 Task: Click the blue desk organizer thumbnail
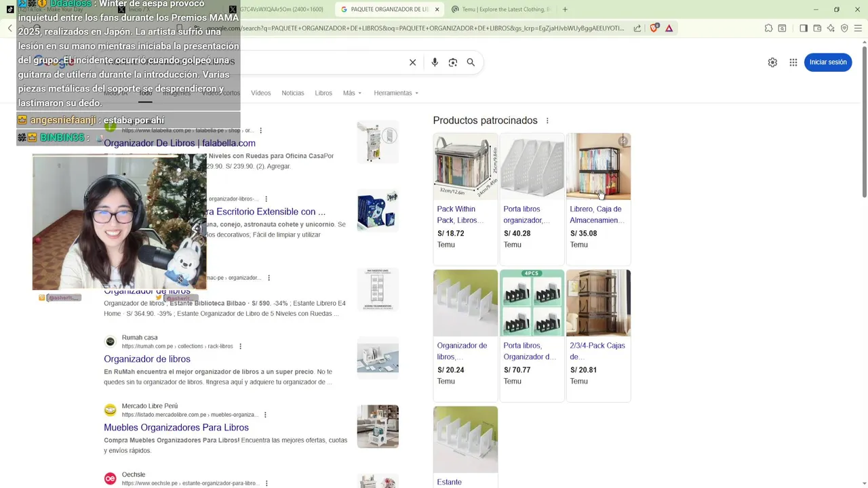(x=378, y=210)
